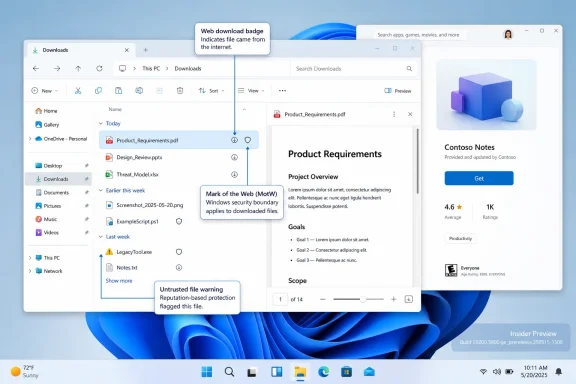
Task: Open the Windows Start button
Action: [x=207, y=372]
